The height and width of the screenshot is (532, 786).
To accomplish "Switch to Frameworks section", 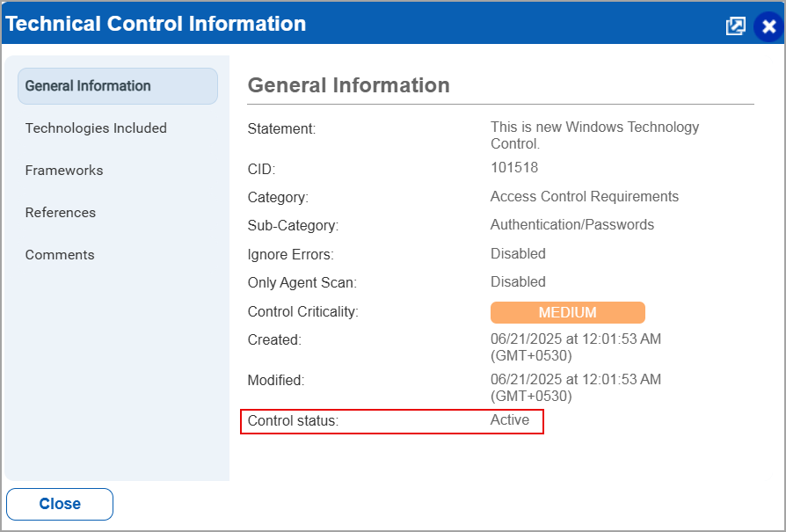I will point(64,171).
